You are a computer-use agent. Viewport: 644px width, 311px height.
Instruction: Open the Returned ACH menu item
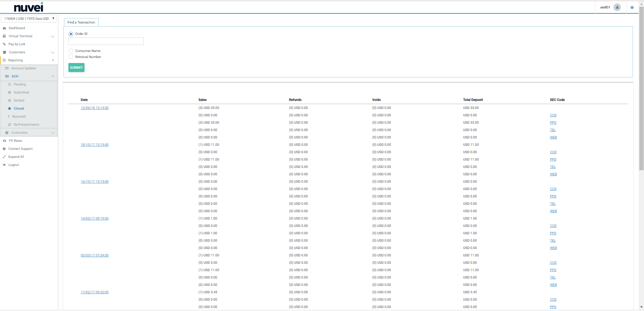pos(19,117)
